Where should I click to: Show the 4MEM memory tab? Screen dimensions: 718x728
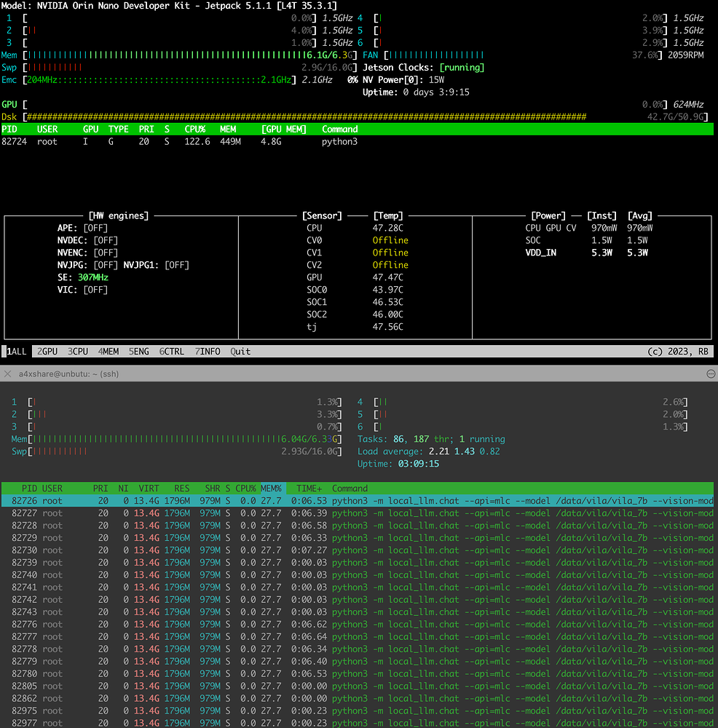point(109,351)
